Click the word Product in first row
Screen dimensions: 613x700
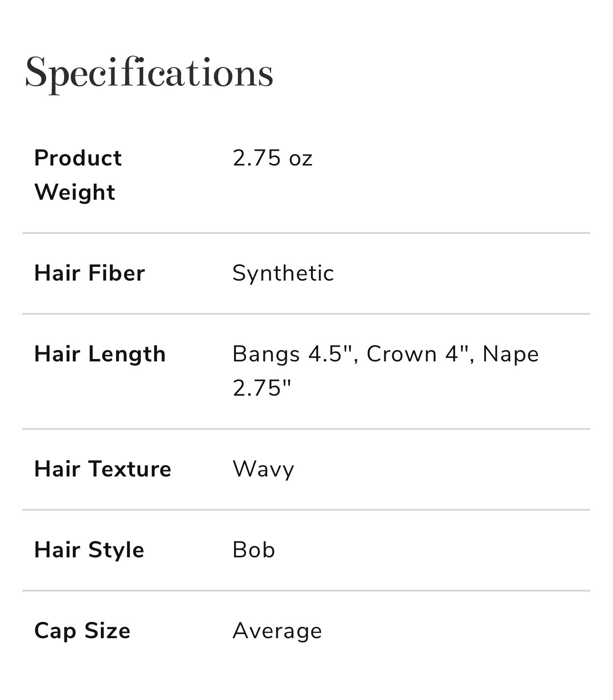pyautogui.click(x=78, y=158)
